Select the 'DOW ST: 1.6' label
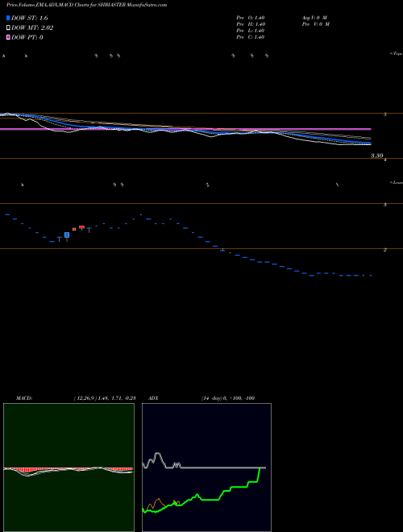This screenshot has height=532, width=403. pos(30,19)
